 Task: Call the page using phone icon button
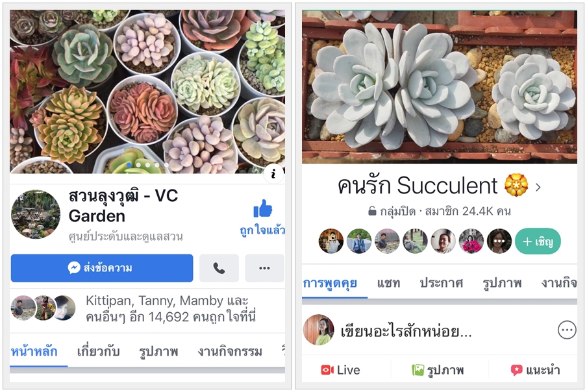[219, 268]
